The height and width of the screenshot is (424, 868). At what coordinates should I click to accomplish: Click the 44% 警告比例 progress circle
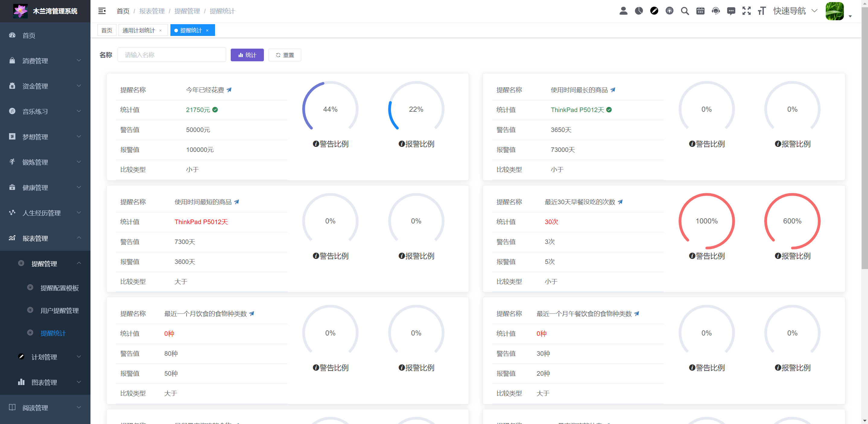330,109
